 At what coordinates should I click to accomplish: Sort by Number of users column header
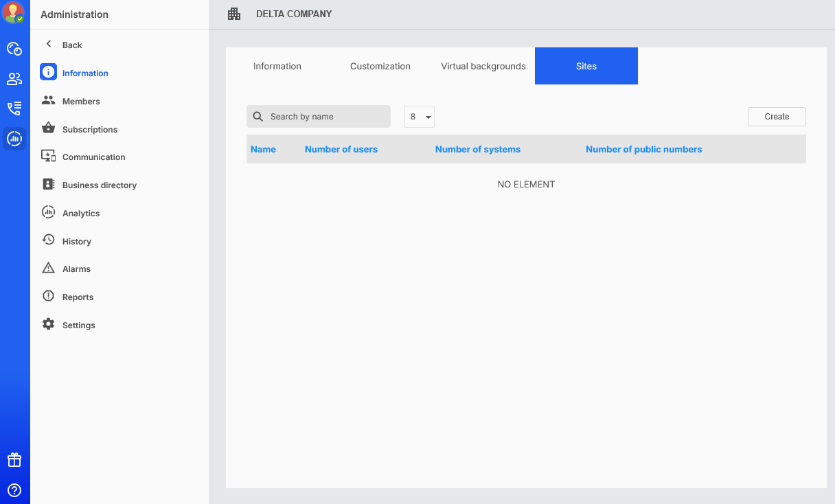[341, 149]
